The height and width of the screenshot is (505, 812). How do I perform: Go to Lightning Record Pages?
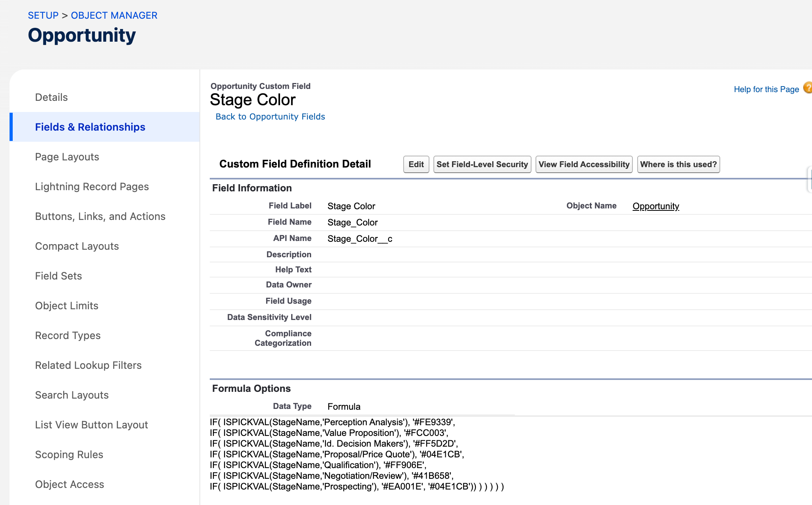point(92,187)
